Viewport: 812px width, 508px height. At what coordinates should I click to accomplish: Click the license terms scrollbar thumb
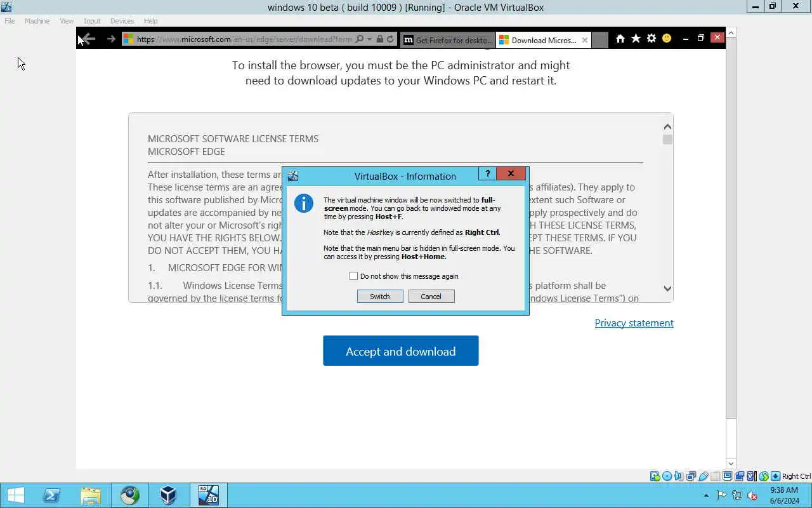(667, 140)
